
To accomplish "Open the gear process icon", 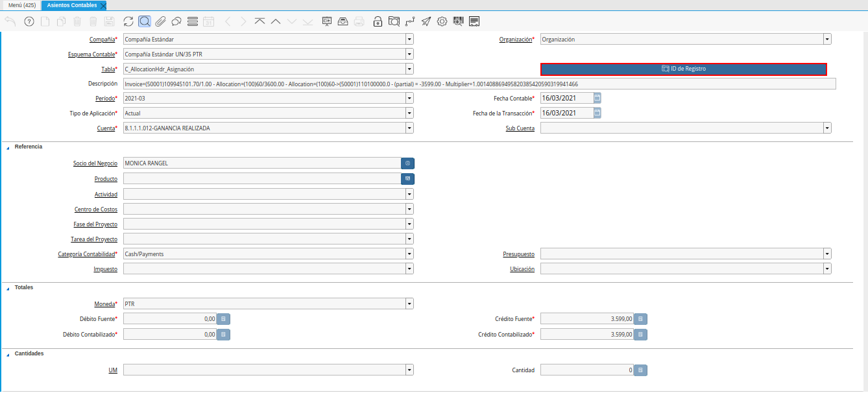I will click(442, 21).
